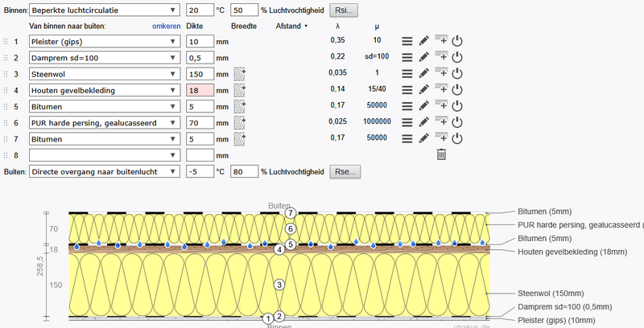This screenshot has height=328, width=644.
Task: Insert a layer after Pleister (gips)
Action: [441, 39]
